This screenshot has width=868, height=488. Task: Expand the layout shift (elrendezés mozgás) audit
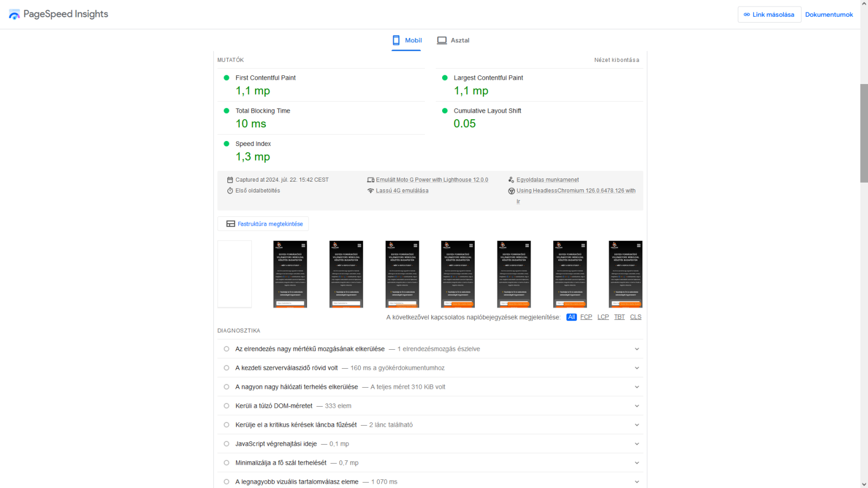(x=637, y=349)
